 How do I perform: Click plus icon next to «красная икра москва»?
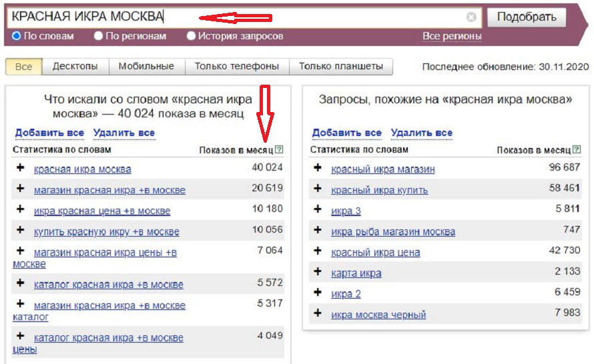(x=20, y=168)
